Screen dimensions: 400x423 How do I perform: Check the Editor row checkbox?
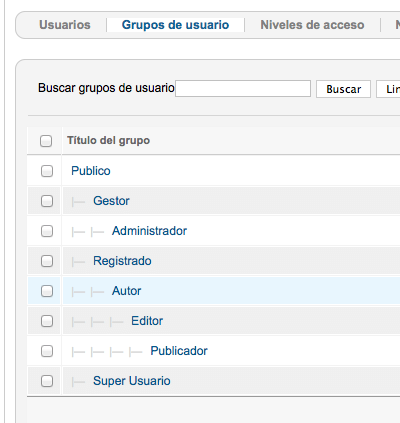click(x=47, y=321)
